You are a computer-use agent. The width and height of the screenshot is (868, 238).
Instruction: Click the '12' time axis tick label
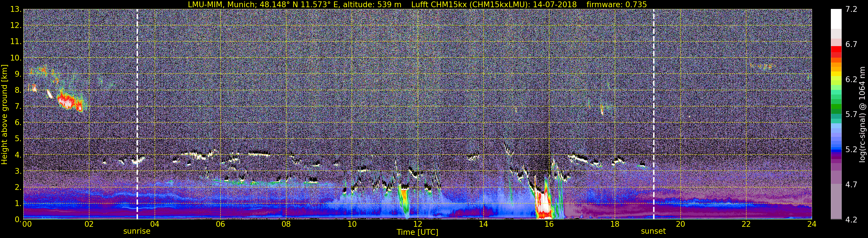tap(417, 224)
